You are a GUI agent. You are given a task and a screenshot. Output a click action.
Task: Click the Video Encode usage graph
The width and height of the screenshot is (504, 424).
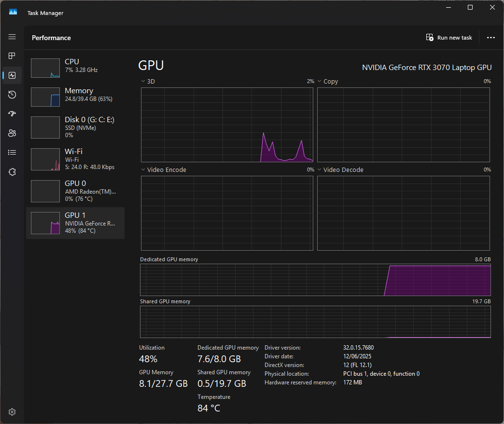coord(227,213)
